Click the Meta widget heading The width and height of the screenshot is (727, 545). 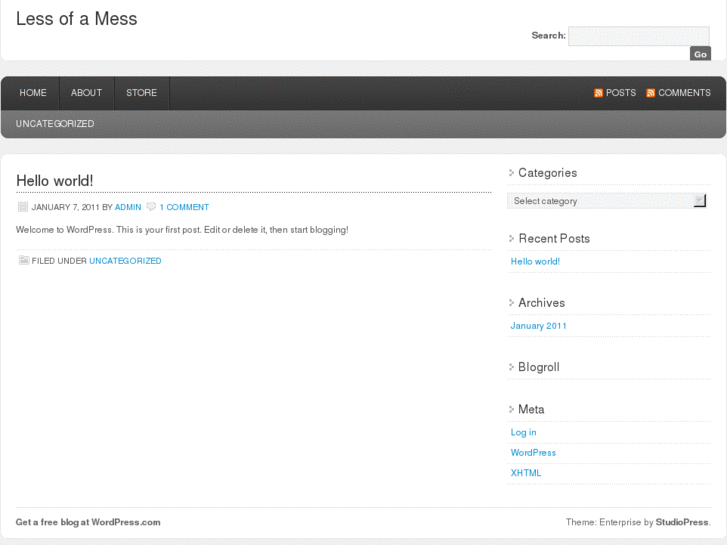[x=531, y=409]
